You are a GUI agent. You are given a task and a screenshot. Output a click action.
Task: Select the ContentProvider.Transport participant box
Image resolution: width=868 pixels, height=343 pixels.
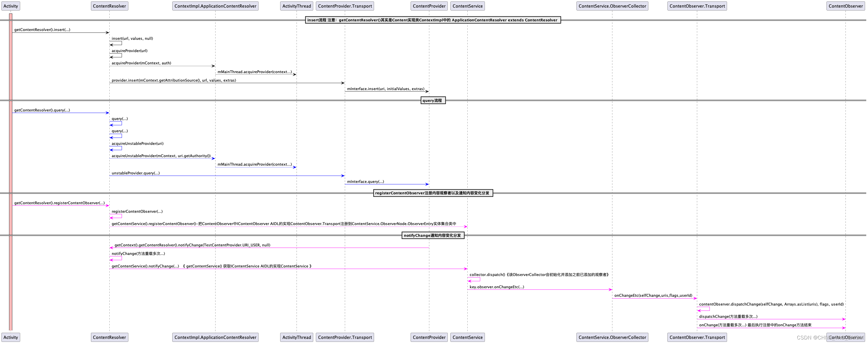coord(345,6)
